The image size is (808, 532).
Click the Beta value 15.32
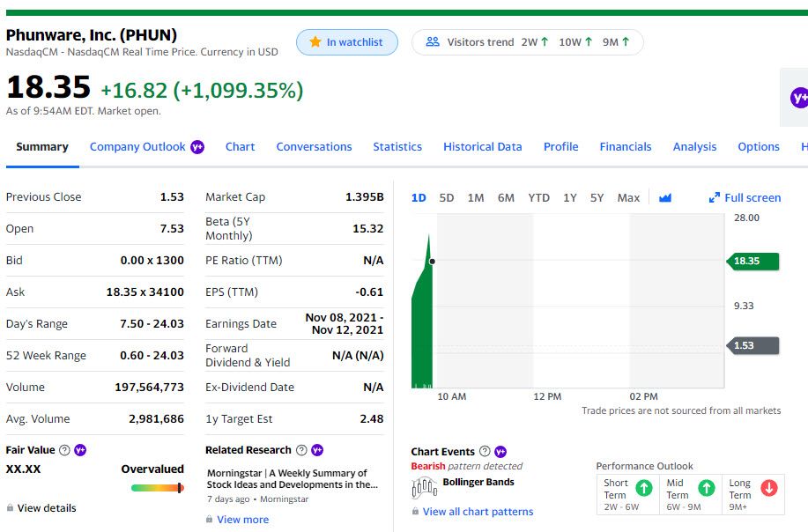click(368, 229)
